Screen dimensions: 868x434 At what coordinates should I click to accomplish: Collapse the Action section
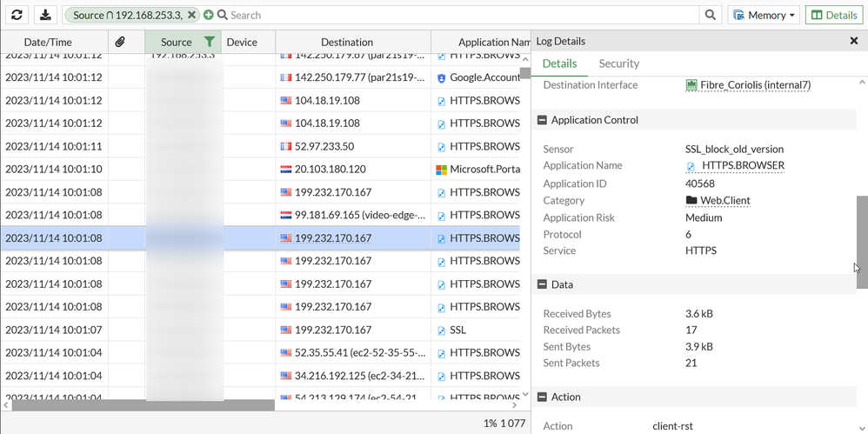coord(542,397)
